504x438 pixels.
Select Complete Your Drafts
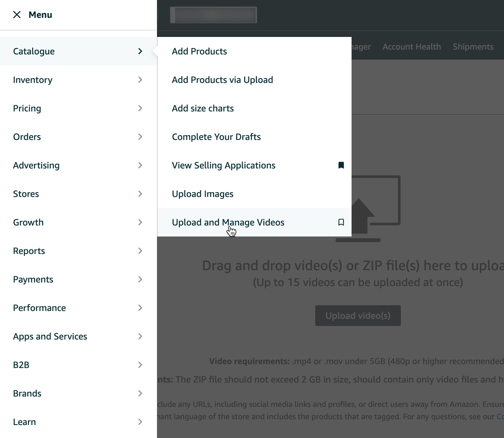click(x=216, y=137)
